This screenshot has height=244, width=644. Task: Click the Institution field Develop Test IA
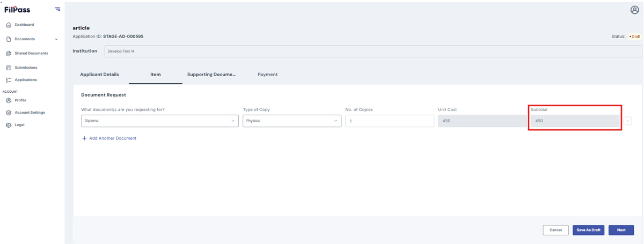(x=373, y=51)
